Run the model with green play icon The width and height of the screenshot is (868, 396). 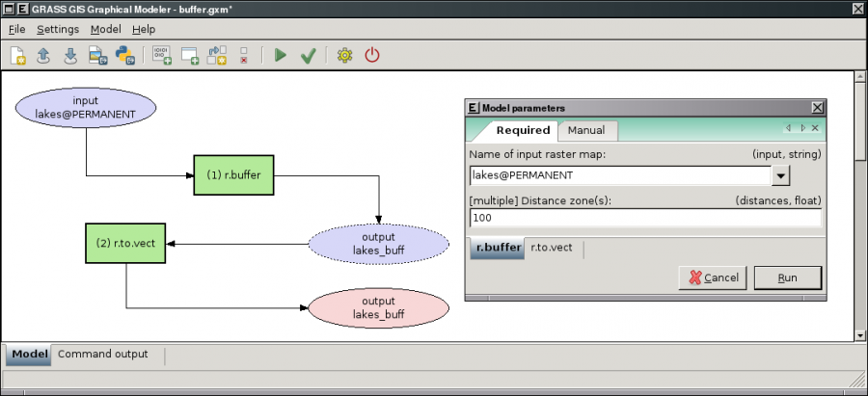click(281, 55)
